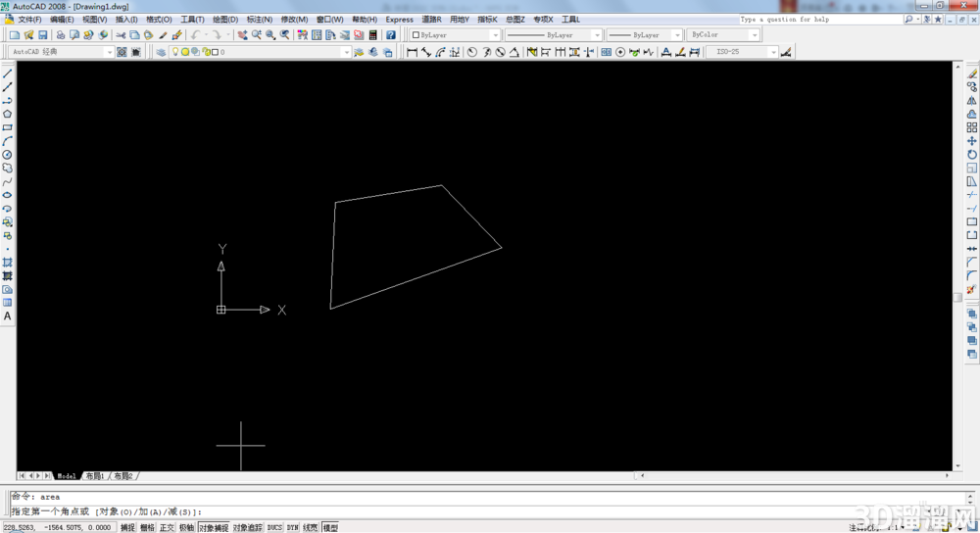Image resolution: width=980 pixels, height=533 pixels.
Task: Select the Multiline Text A tool
Action: [8, 316]
